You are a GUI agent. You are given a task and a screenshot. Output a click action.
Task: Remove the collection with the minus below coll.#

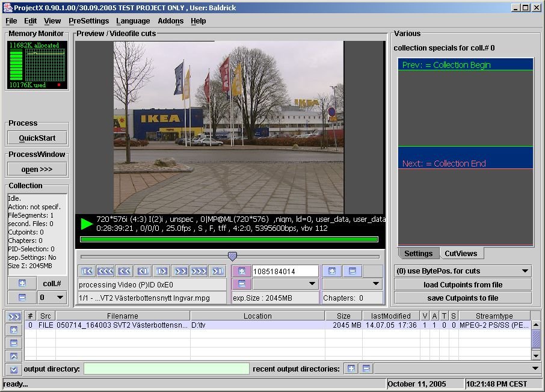click(22, 298)
